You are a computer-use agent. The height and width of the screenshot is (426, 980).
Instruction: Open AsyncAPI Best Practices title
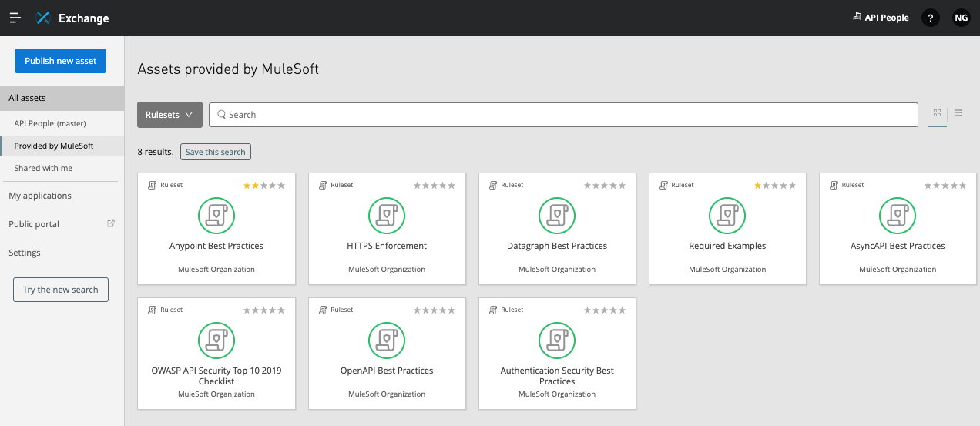tap(898, 246)
